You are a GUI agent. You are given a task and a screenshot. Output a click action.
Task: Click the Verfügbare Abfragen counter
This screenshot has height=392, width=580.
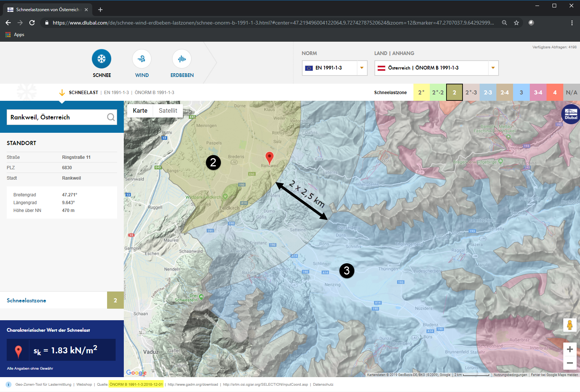[554, 47]
